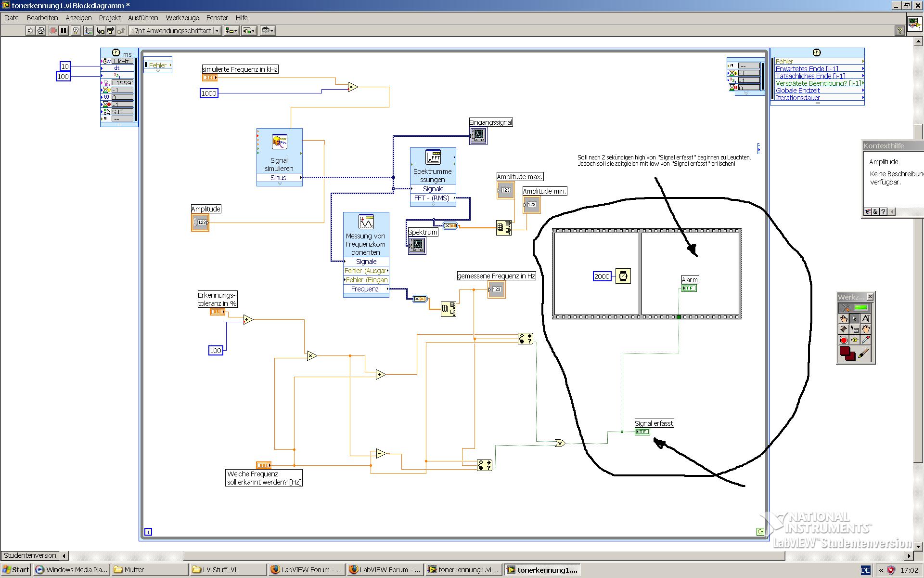
Task: Click Run Continuously button
Action: click(41, 31)
